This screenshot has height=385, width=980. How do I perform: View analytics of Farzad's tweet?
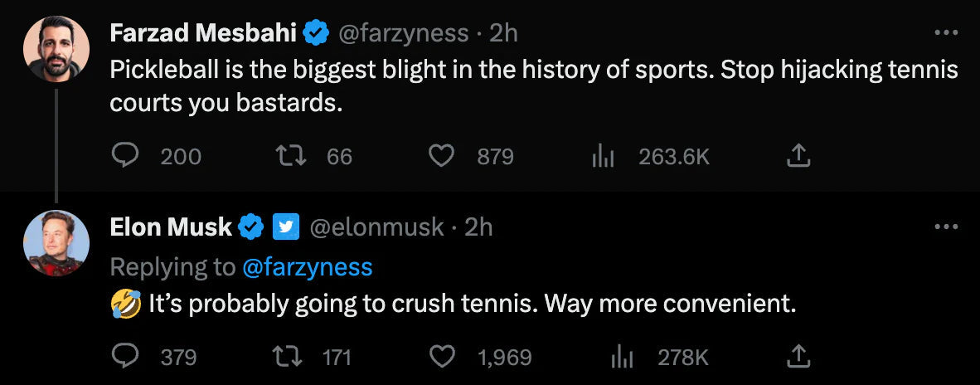point(602,156)
